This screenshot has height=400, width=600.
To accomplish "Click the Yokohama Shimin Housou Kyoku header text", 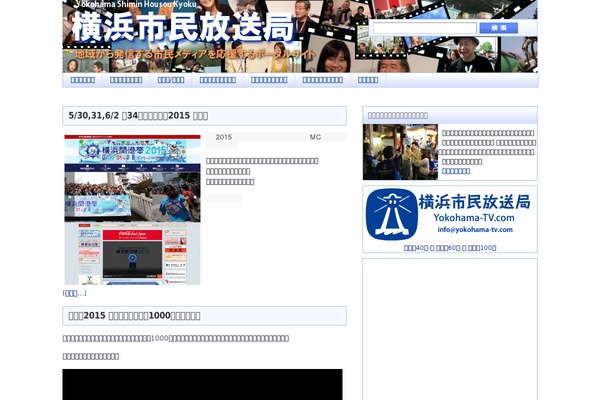I will point(137,4).
